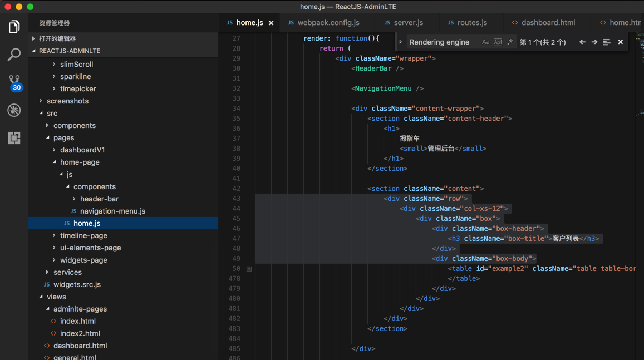Toggle match case in find widget

pyautogui.click(x=485, y=42)
